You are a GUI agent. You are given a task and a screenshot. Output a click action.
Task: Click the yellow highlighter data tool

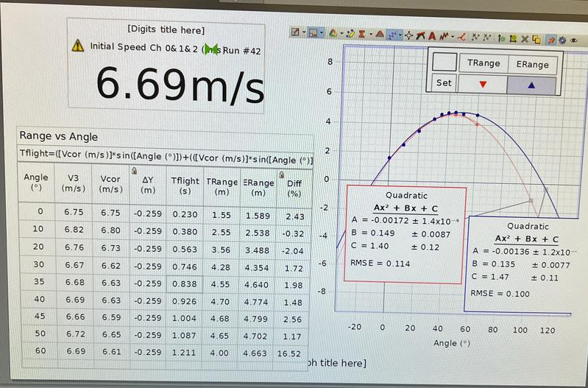[350, 33]
